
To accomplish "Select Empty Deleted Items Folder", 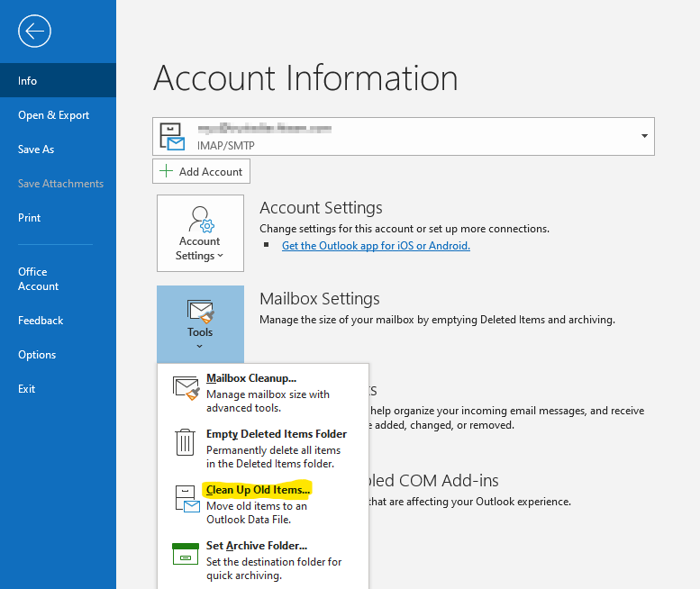I will pos(263,449).
